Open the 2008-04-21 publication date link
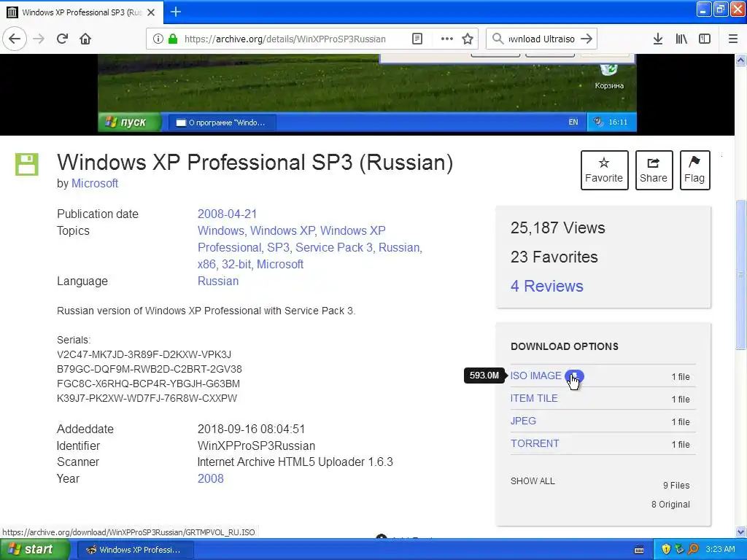Viewport: 747px width, 560px height. [x=228, y=214]
